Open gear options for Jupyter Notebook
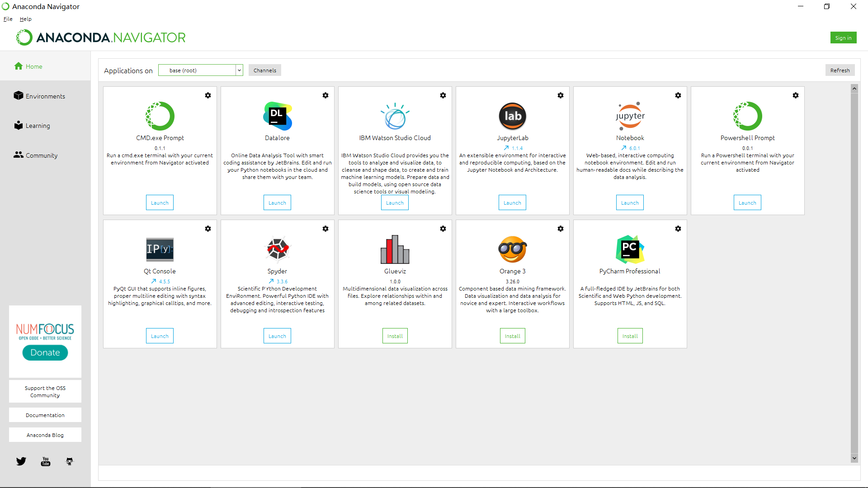This screenshot has width=868, height=488. (678, 95)
